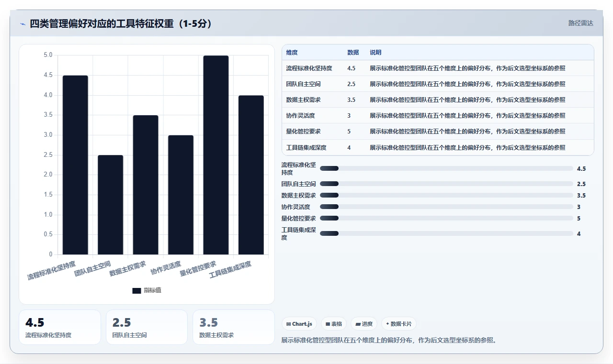Click the footer description sentence below chips

389,341
